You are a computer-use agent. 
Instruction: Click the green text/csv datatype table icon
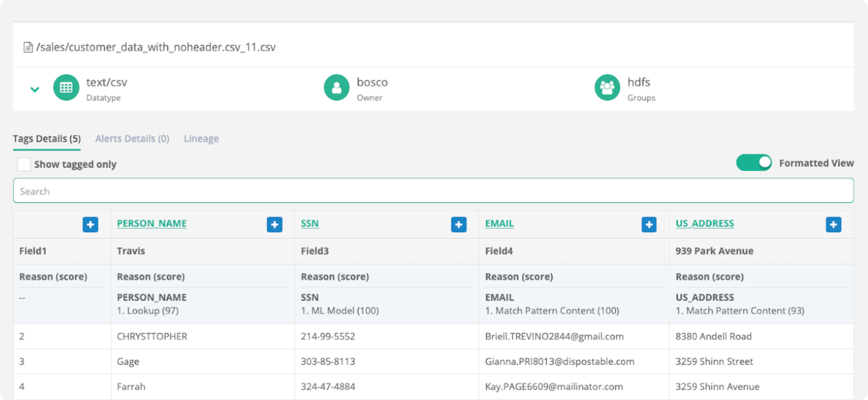(66, 87)
